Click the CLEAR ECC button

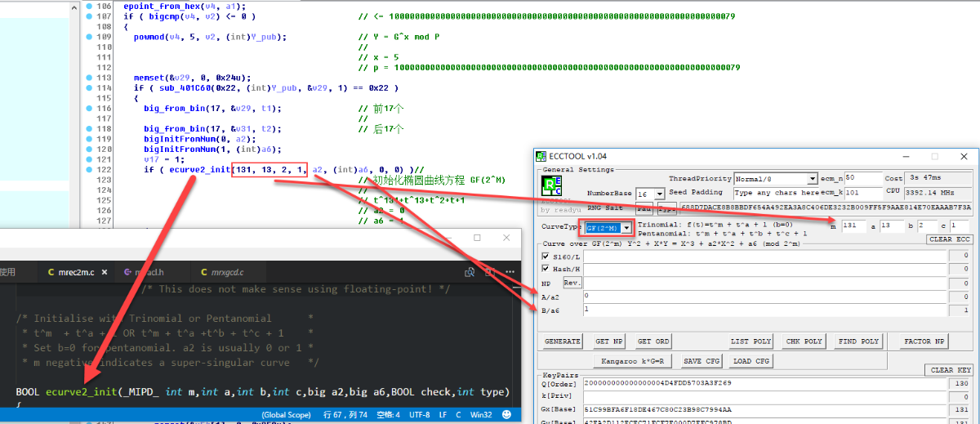click(950, 239)
